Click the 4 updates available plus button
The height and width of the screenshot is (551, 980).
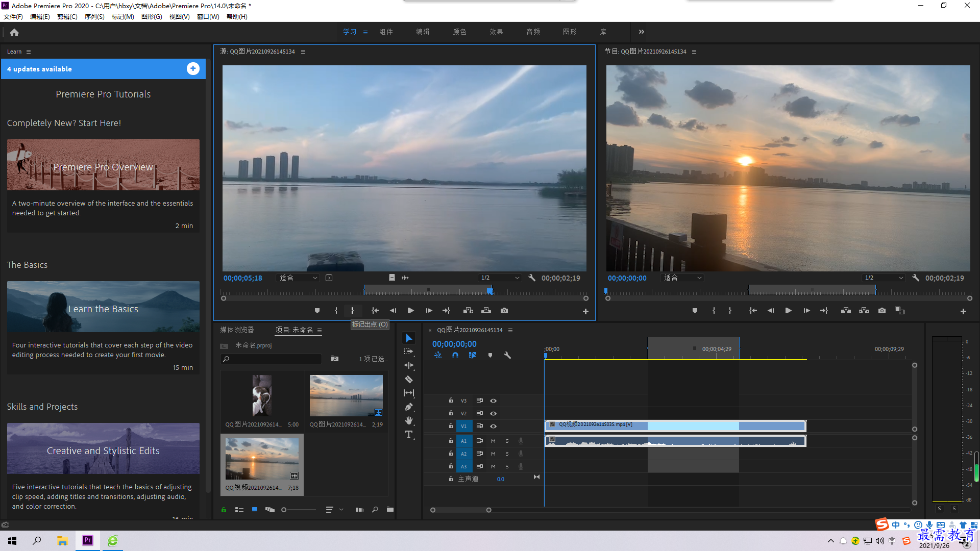pos(193,69)
